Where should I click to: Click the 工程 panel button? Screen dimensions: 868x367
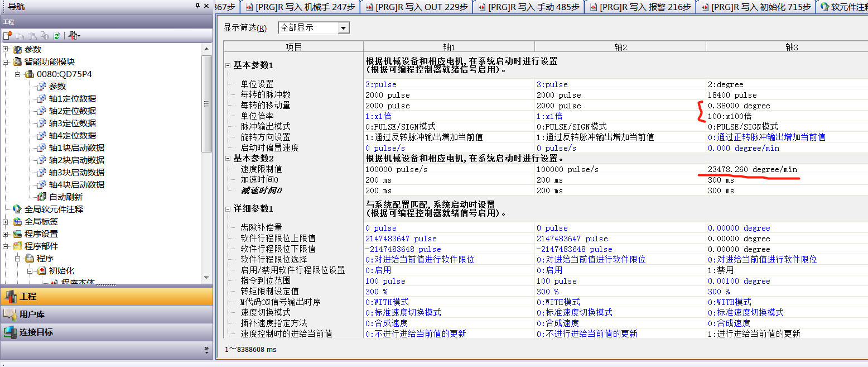click(x=106, y=296)
